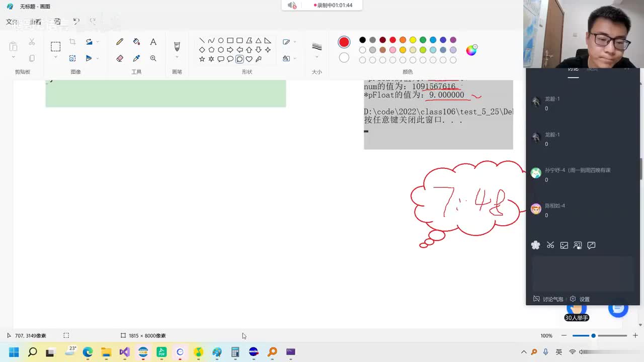Open the shape fill dropdown
This screenshot has width=644, height=362.
tap(295, 58)
